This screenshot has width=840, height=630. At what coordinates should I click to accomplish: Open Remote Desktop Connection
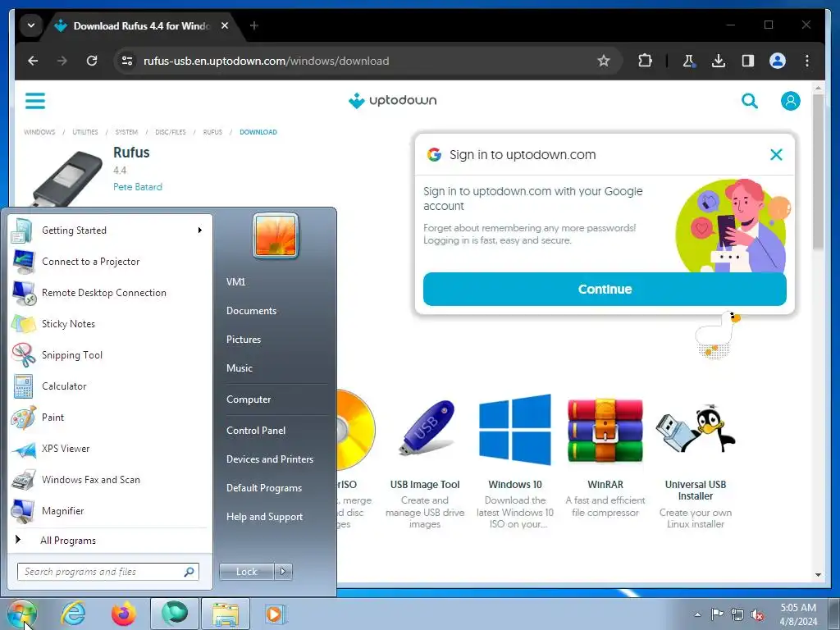(x=110, y=293)
